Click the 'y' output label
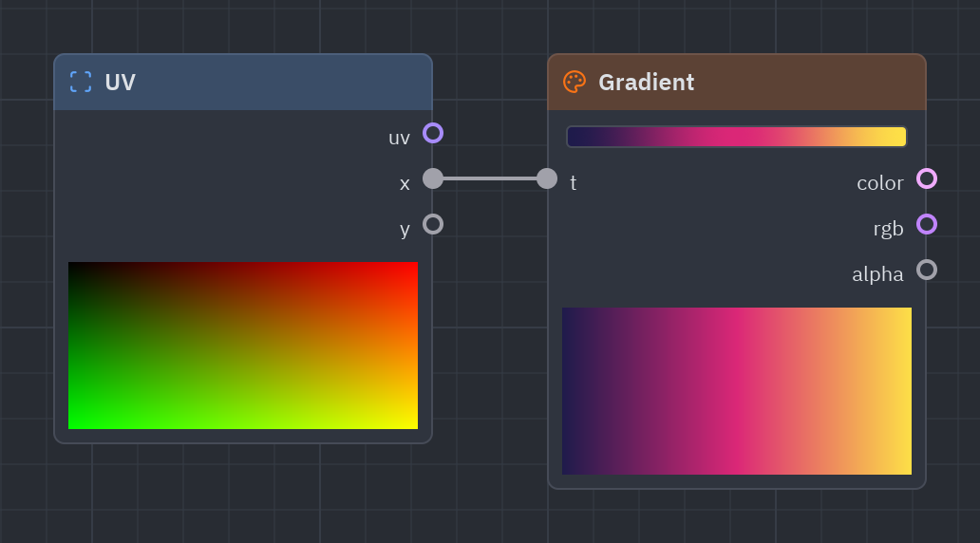The width and height of the screenshot is (980, 543). pyautogui.click(x=405, y=230)
